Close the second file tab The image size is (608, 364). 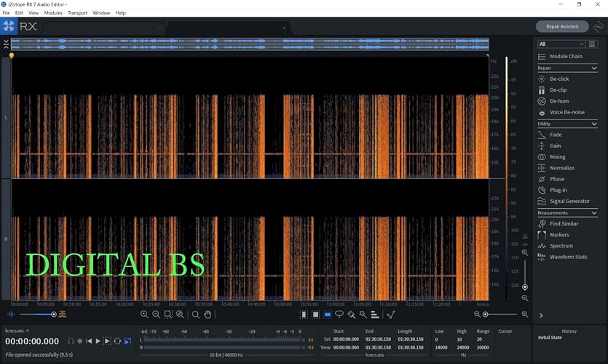tap(284, 28)
